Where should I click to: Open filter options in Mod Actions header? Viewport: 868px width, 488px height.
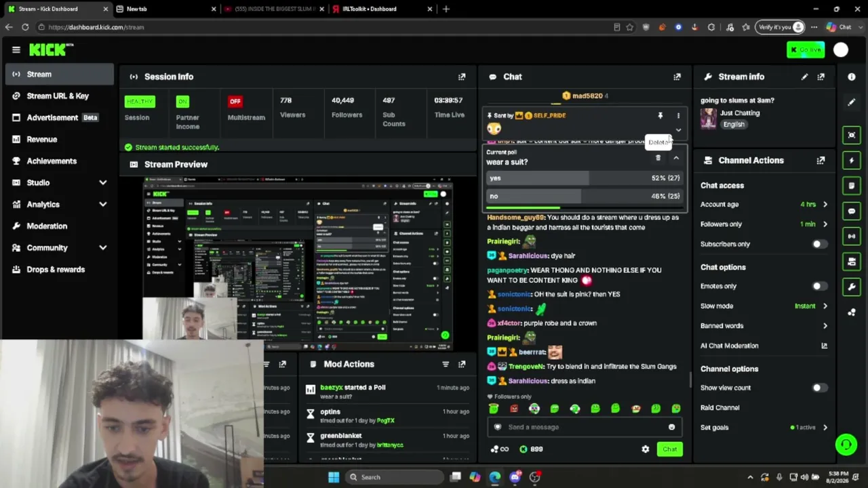click(446, 364)
